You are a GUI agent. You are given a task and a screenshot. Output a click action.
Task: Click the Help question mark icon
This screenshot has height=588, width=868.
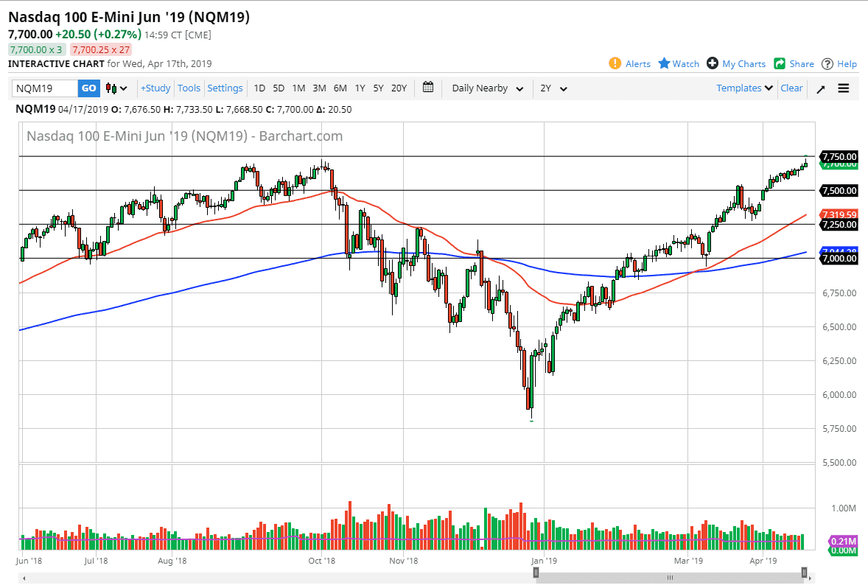839,63
